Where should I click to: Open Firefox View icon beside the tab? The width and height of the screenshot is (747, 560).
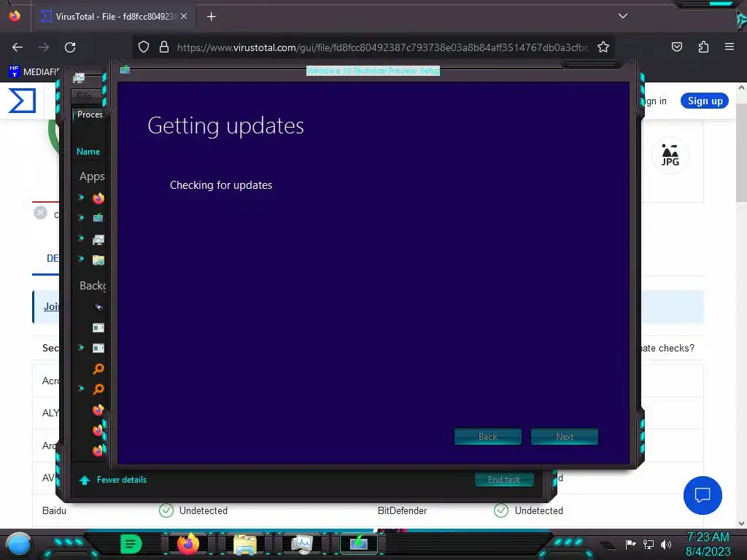(x=15, y=16)
